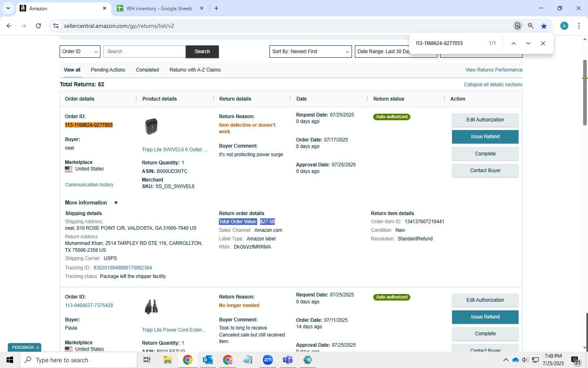Open Windows Start menu
This screenshot has width=588, height=368.
[10, 360]
